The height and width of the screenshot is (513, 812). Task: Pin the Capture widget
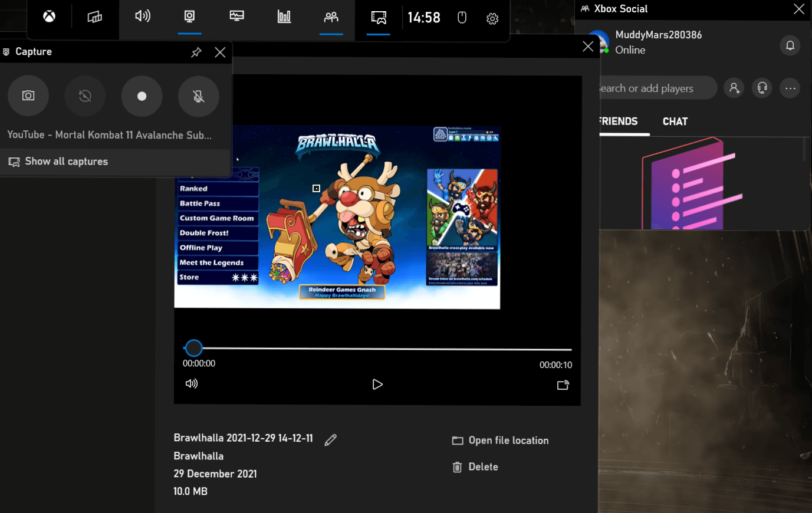(196, 52)
